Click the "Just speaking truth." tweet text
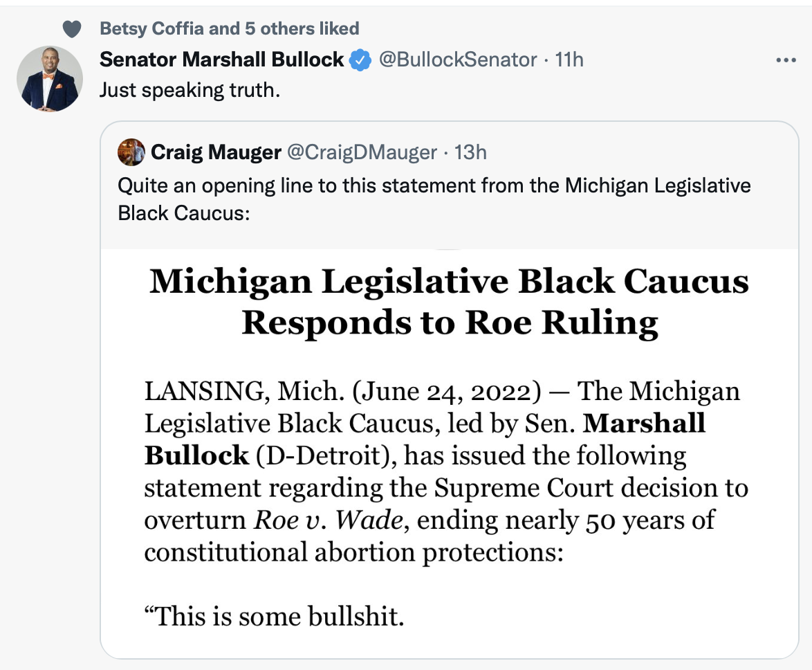 tap(190, 90)
